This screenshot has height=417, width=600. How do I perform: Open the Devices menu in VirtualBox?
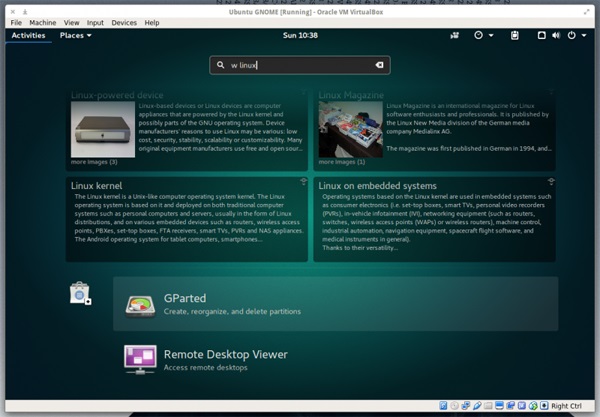124,22
